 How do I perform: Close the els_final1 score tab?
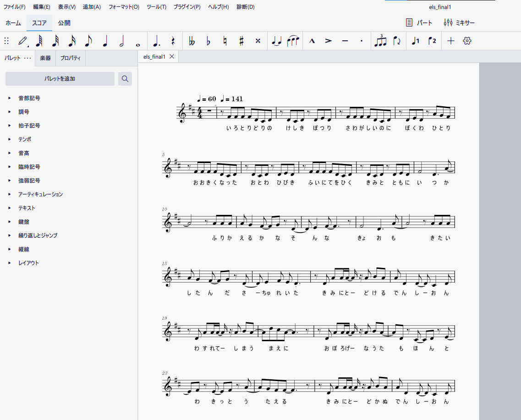tap(172, 56)
